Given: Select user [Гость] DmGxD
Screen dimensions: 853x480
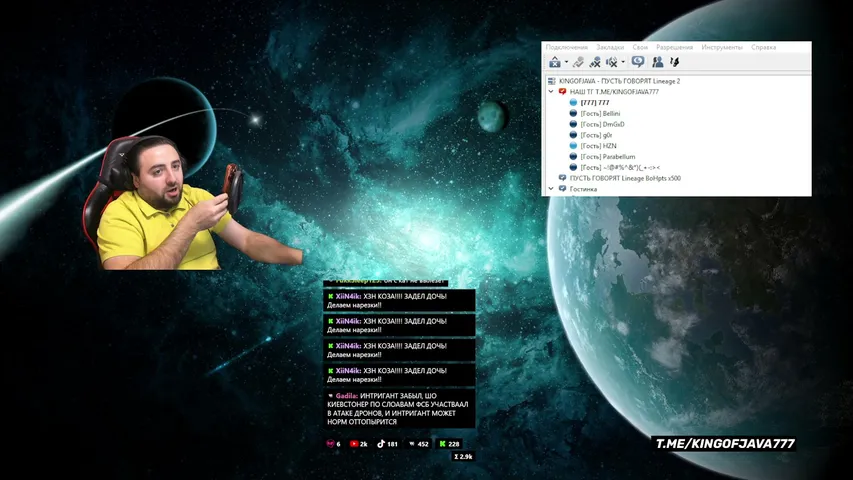Looking at the screenshot, I should point(602,124).
